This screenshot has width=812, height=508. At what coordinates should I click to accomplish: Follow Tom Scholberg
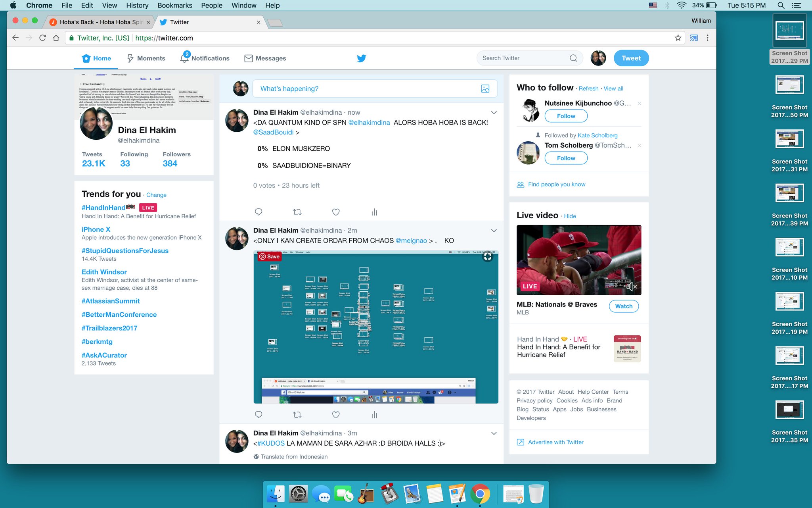[566, 158]
